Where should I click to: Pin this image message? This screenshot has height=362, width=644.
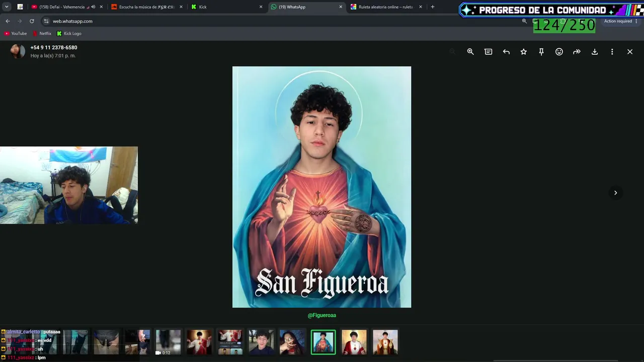[541, 52]
